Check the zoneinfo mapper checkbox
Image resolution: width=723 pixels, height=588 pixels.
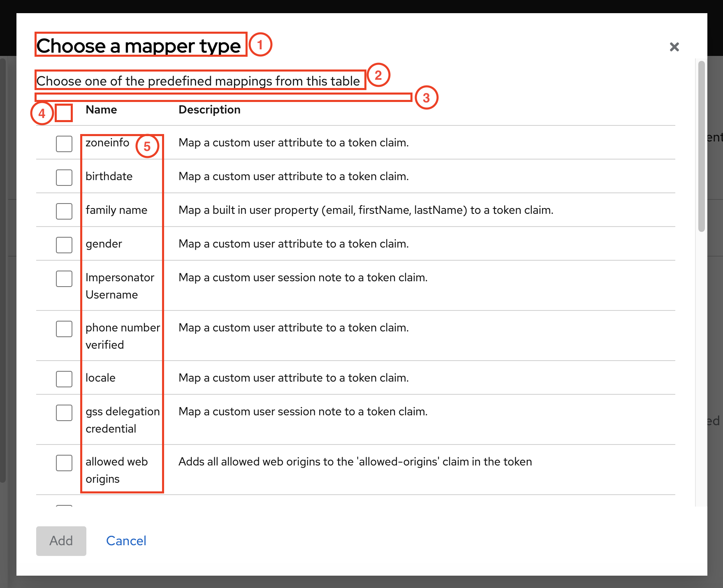(64, 144)
